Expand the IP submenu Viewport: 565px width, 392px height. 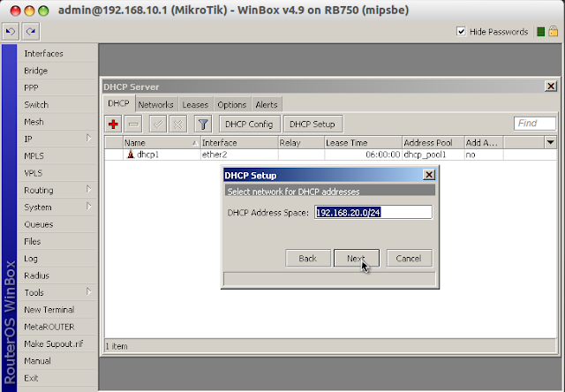(x=88, y=139)
